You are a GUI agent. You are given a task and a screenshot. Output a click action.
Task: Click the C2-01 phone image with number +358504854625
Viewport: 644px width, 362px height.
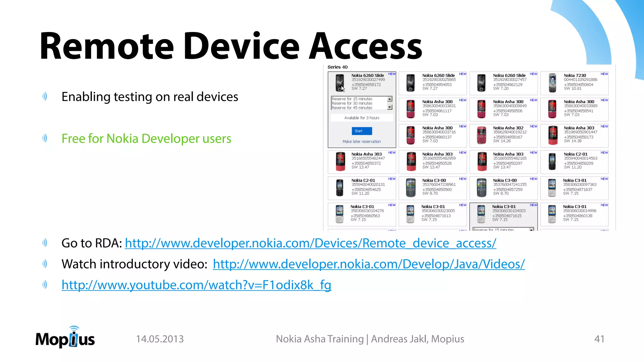340,188
